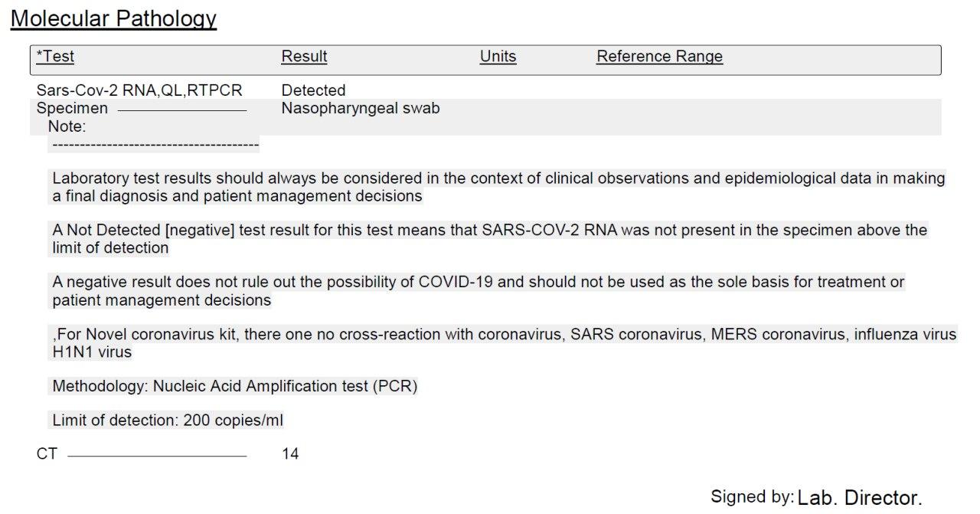Click the CT value 14

[x=290, y=454]
